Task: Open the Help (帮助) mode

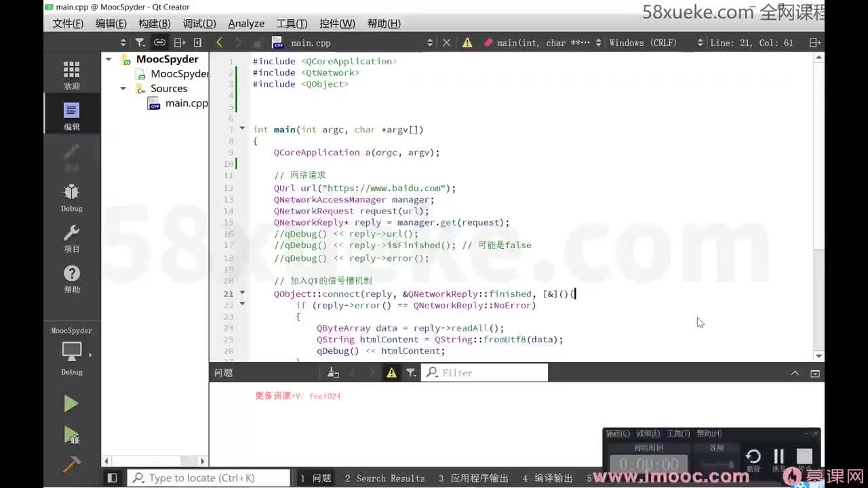Action: point(71,279)
